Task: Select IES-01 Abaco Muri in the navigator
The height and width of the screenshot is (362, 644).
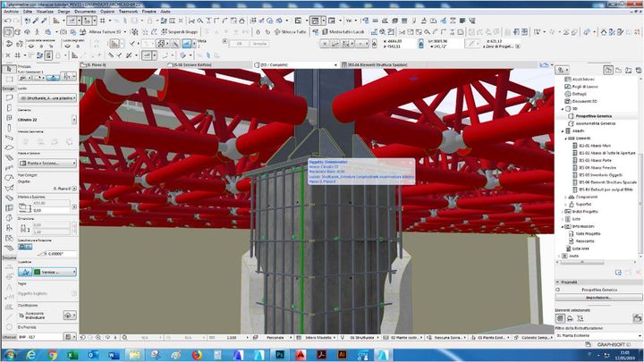Action: pos(594,146)
